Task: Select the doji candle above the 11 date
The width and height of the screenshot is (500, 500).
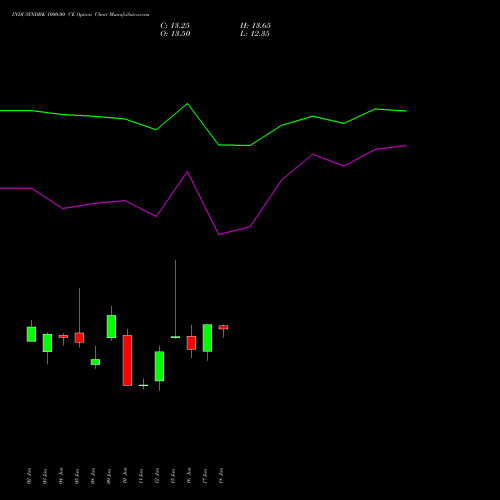Action: pos(143,385)
